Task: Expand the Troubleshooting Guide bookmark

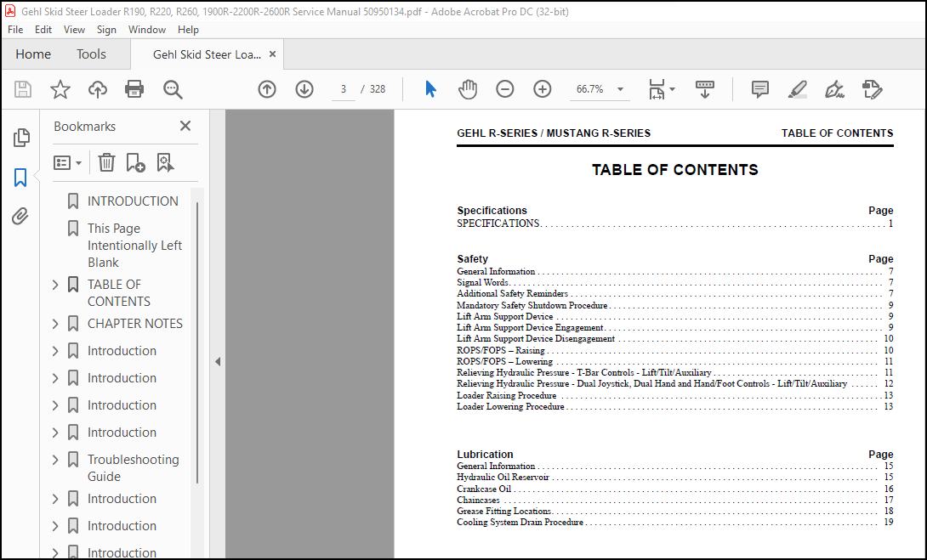Action: pos(55,460)
